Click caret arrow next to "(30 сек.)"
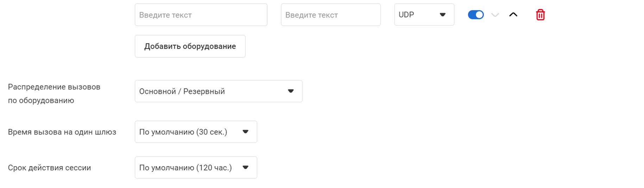 pyautogui.click(x=245, y=132)
